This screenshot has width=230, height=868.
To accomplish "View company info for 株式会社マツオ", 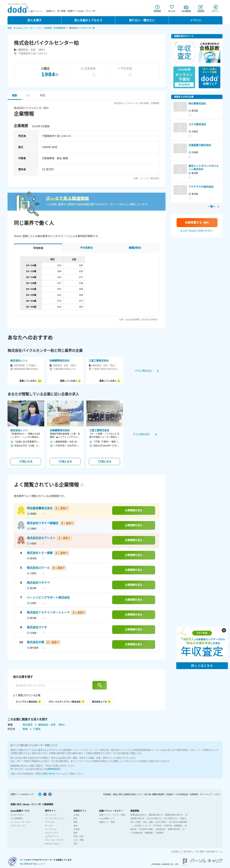I will tap(133, 629).
